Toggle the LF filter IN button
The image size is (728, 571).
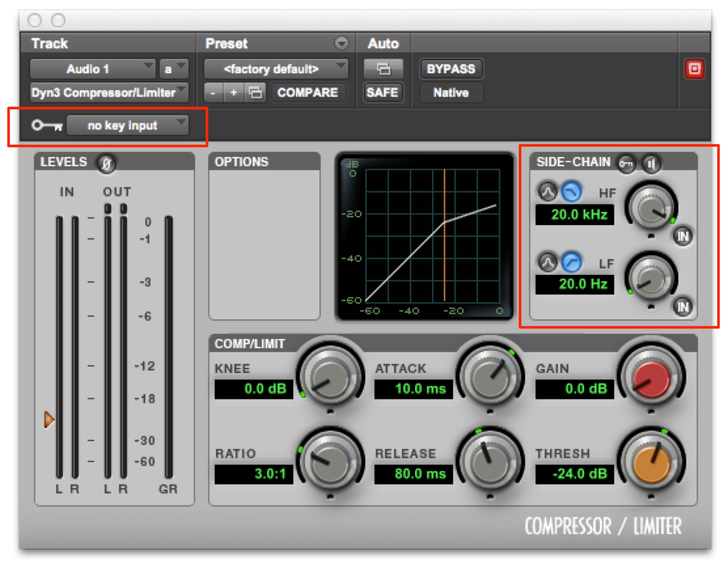coord(683,307)
